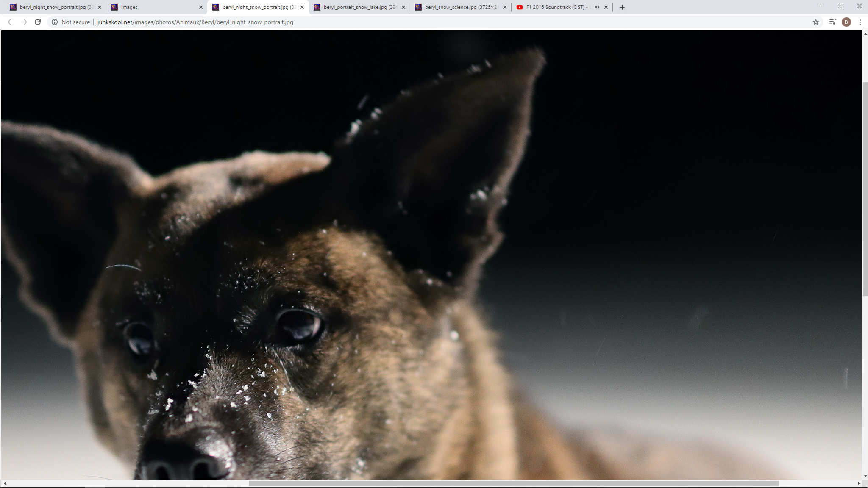868x488 pixels.
Task: Close the Images tab
Action: [201, 7]
